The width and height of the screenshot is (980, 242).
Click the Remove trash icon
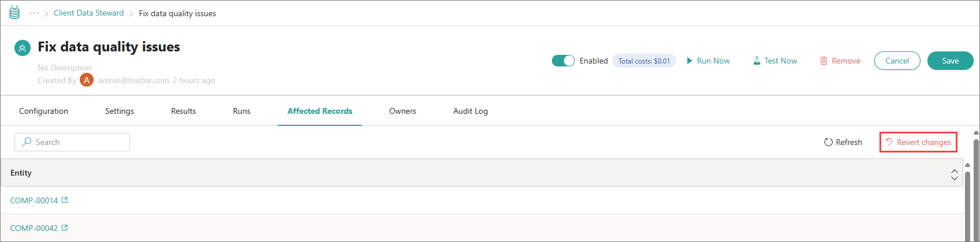point(823,61)
